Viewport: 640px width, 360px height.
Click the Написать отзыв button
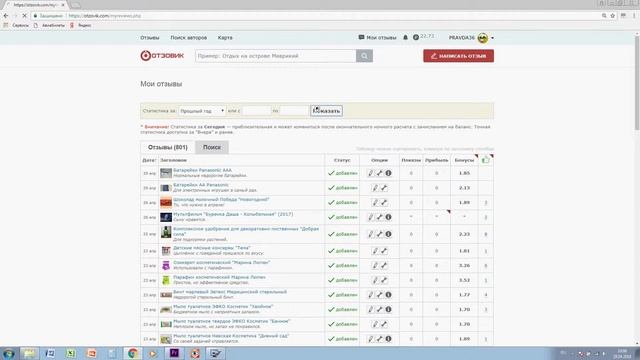click(458, 56)
